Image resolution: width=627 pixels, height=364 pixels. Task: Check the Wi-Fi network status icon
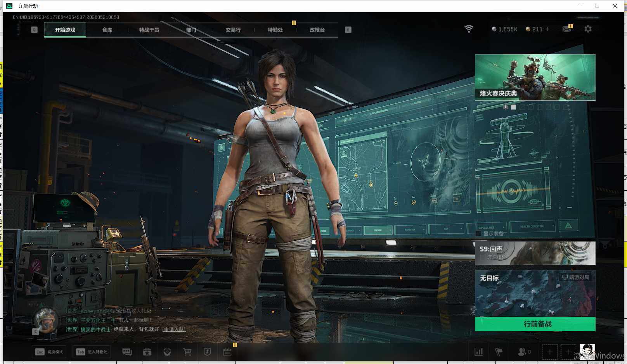click(469, 29)
